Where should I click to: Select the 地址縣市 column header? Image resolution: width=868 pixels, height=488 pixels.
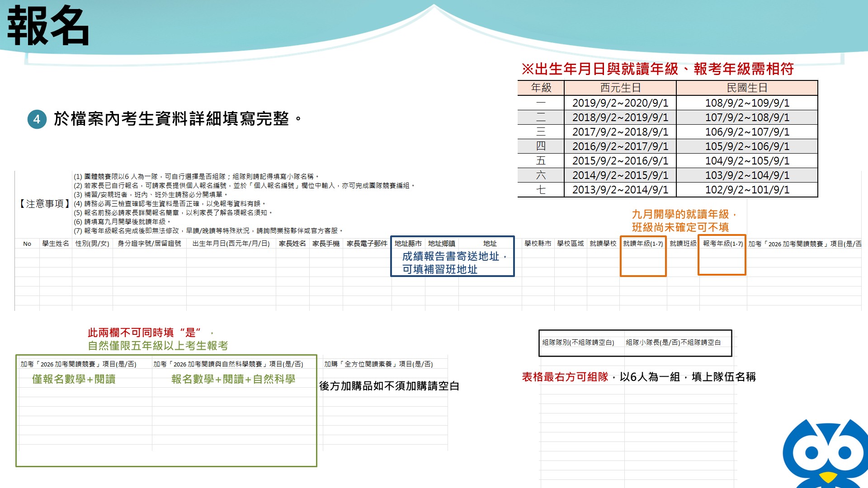coord(408,244)
